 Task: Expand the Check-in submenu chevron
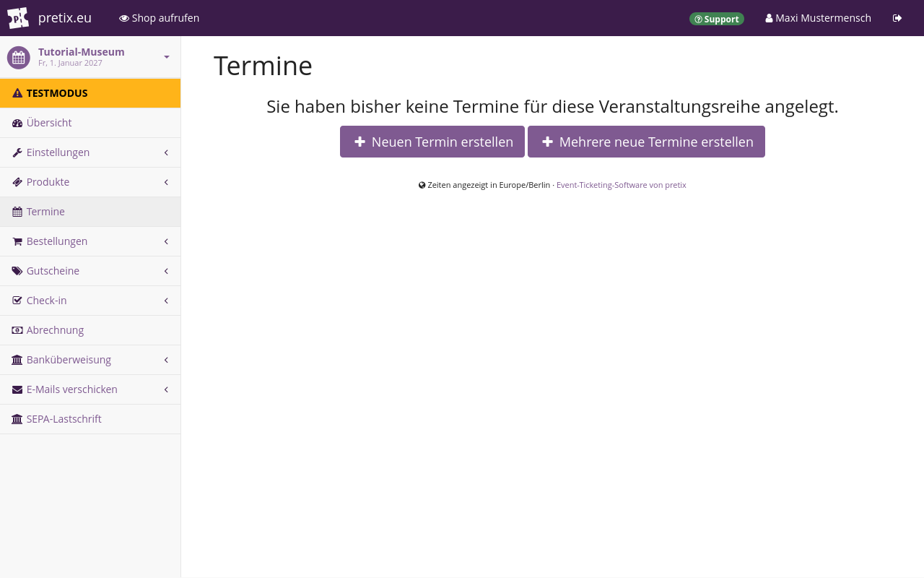pos(166,301)
